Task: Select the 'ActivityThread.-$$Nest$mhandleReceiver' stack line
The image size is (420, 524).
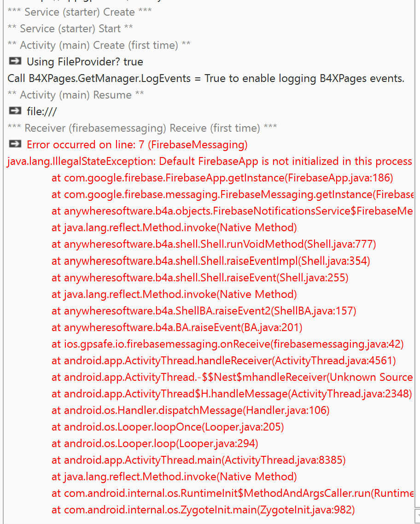Action: pos(233,377)
